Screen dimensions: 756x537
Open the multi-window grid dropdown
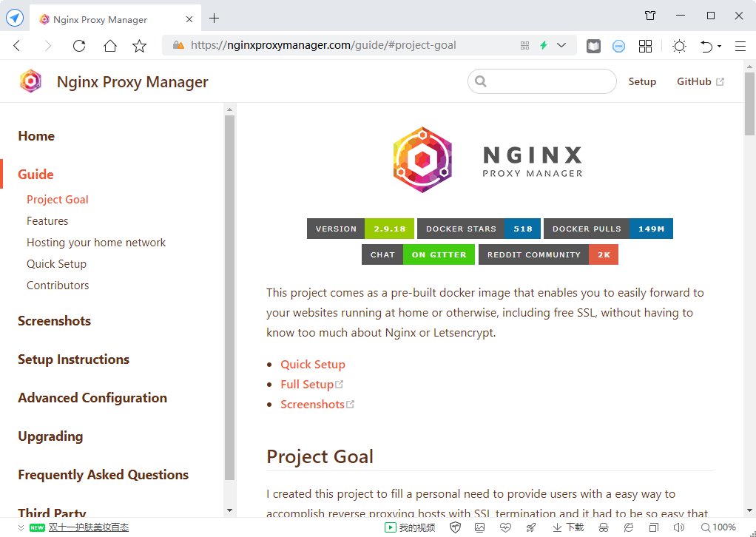coord(645,45)
